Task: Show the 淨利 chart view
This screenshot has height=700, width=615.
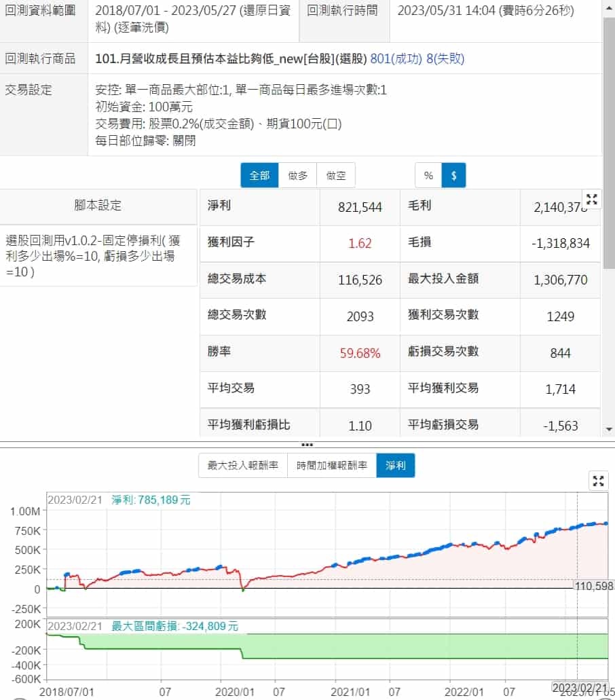Action: pyautogui.click(x=395, y=466)
